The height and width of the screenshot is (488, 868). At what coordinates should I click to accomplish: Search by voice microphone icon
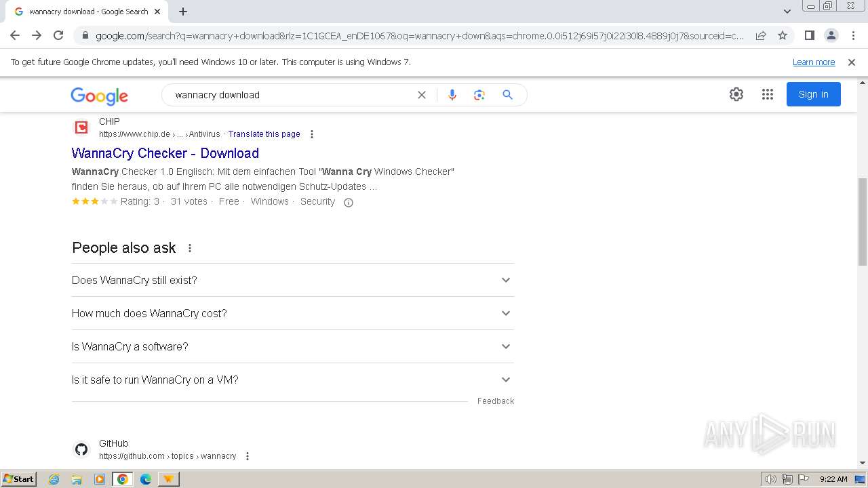452,95
